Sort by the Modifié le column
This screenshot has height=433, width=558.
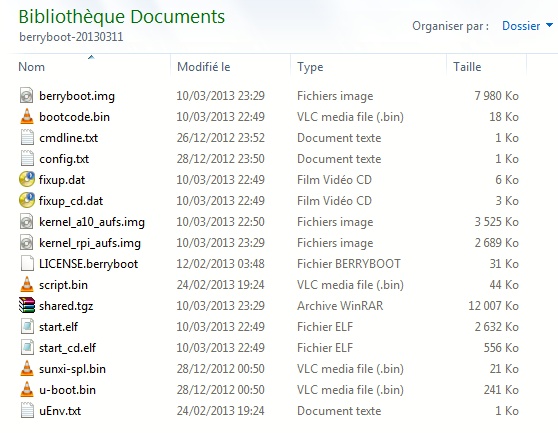[x=204, y=67]
